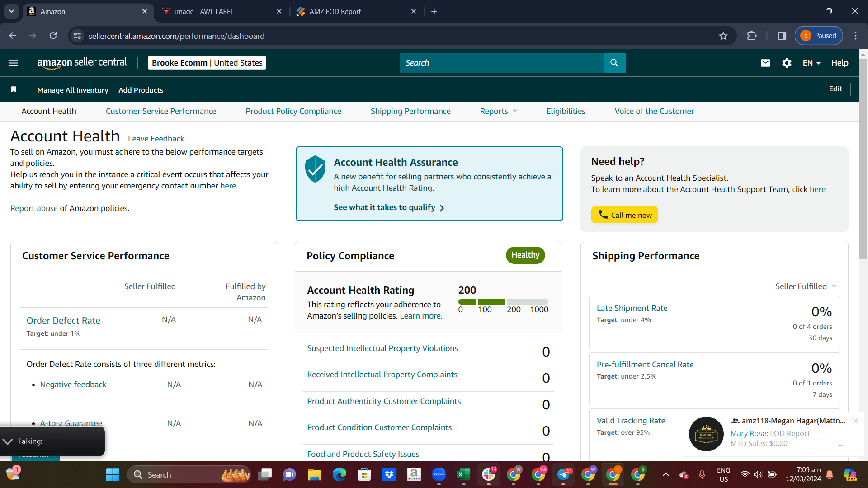Open the Chrome three-dot menu
This screenshot has width=868, height=488.
(855, 36)
